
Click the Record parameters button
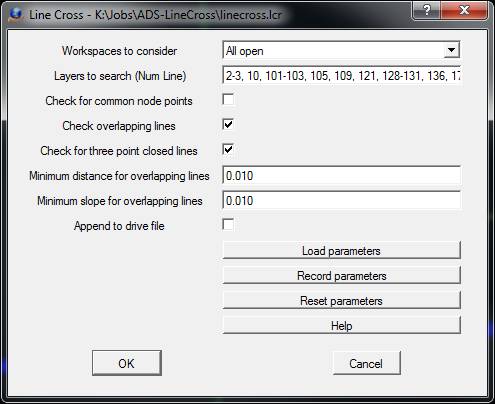click(341, 275)
